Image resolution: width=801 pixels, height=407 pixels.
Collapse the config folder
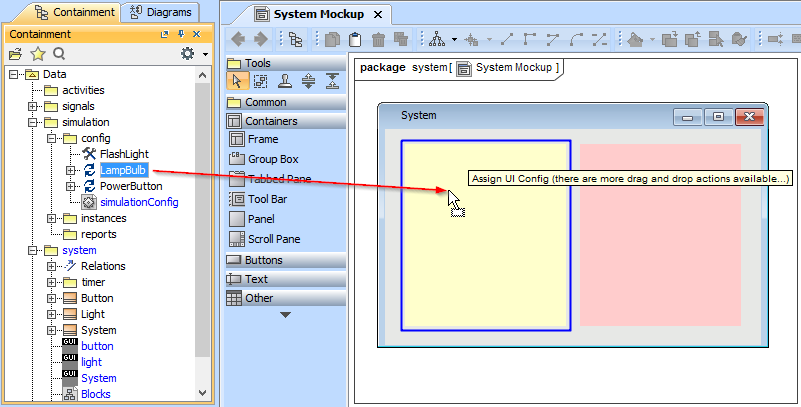[51, 138]
